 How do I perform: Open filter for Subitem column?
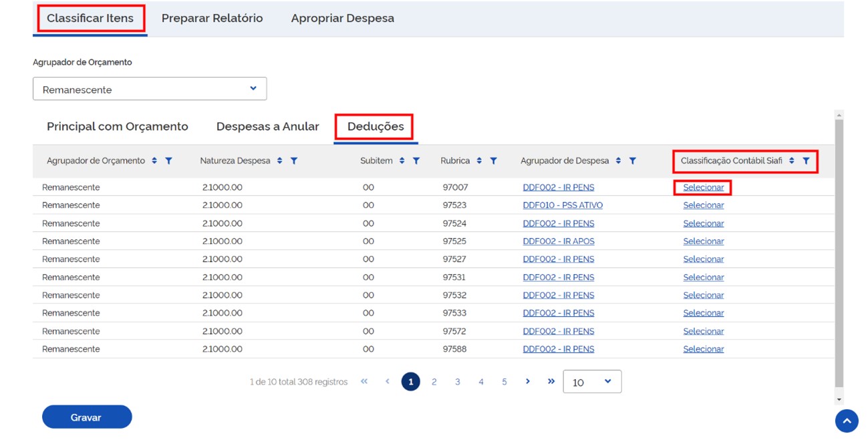(x=416, y=161)
